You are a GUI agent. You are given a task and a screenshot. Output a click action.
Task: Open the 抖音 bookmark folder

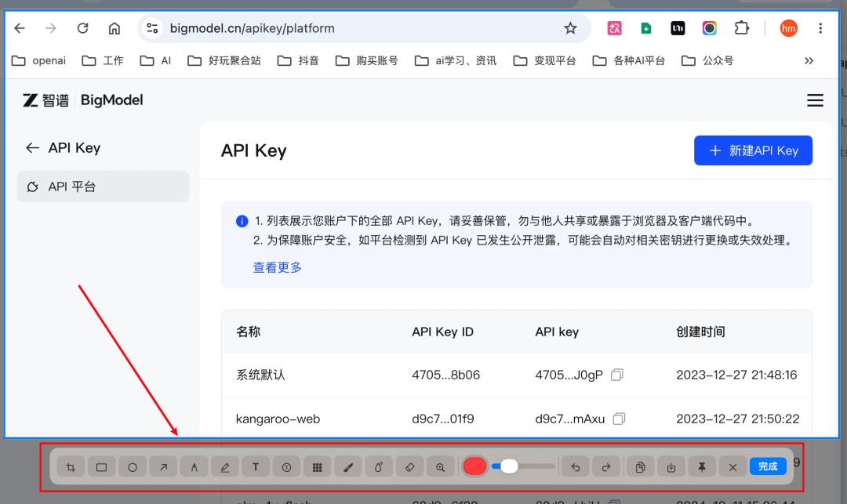(x=298, y=60)
